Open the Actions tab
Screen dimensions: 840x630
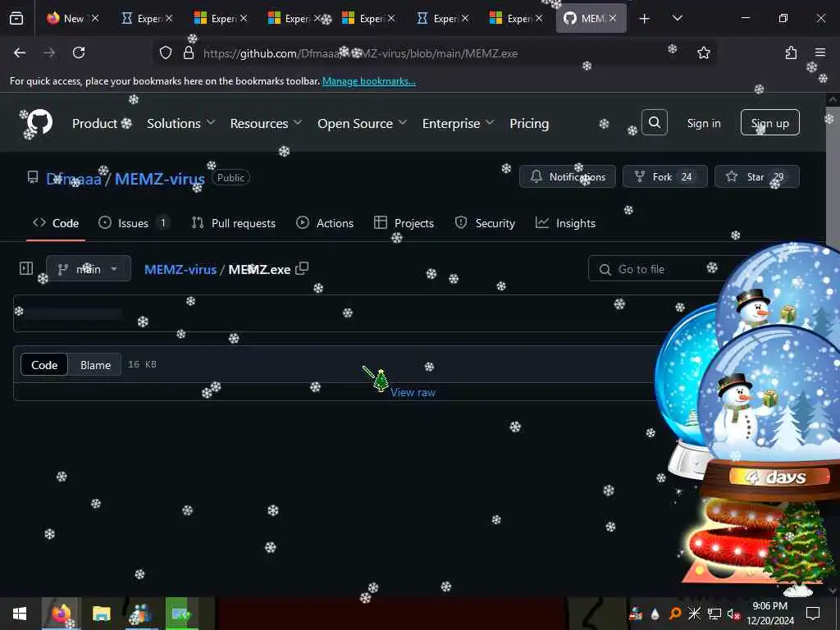click(x=325, y=223)
